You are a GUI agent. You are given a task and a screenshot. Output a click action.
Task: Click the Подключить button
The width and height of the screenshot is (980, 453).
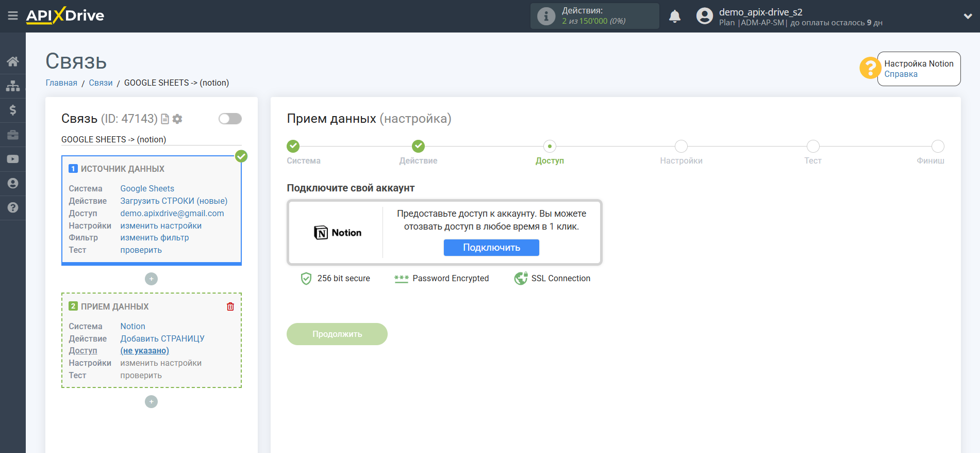click(x=491, y=248)
